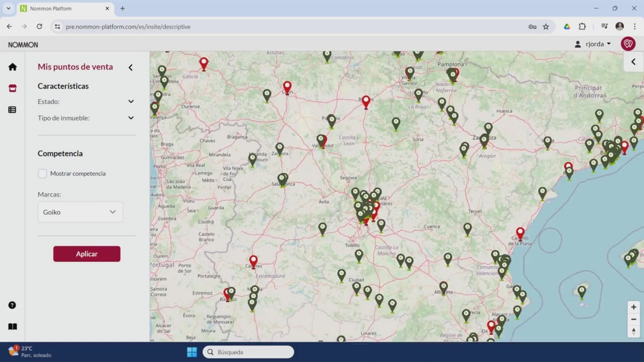The image size is (644, 362).
Task: Open the home icon in sidebar
Action: 12,67
